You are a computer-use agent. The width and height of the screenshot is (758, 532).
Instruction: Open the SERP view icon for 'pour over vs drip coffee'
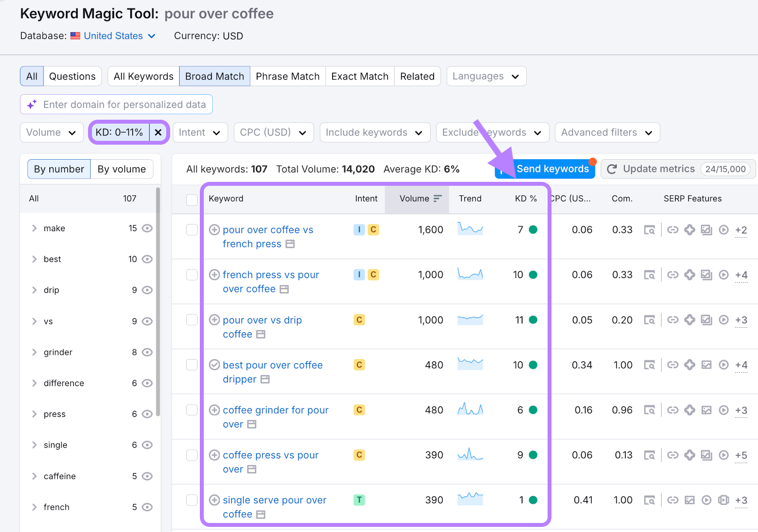649,320
